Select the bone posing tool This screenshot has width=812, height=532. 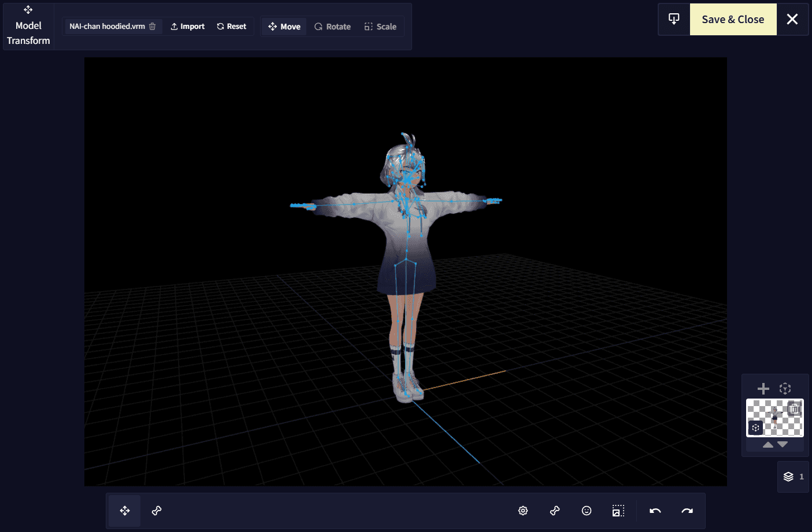[x=156, y=510]
